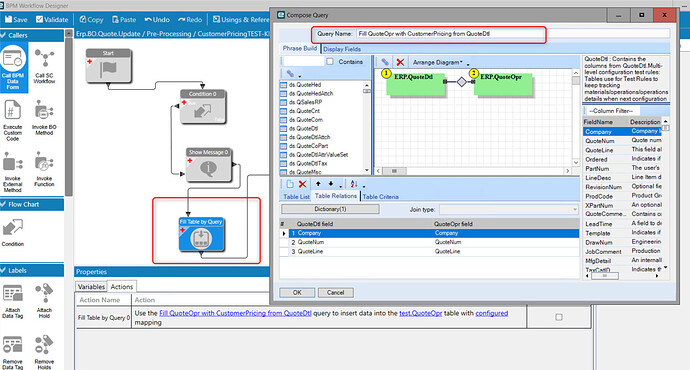The image size is (690, 370).
Task: Select the Remove Data Tag icon
Action: 12,352
